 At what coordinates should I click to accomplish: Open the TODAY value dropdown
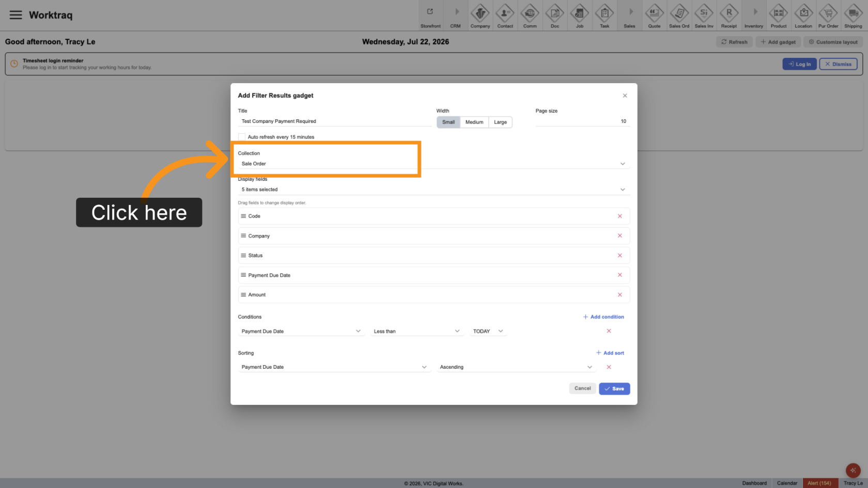pyautogui.click(x=488, y=331)
